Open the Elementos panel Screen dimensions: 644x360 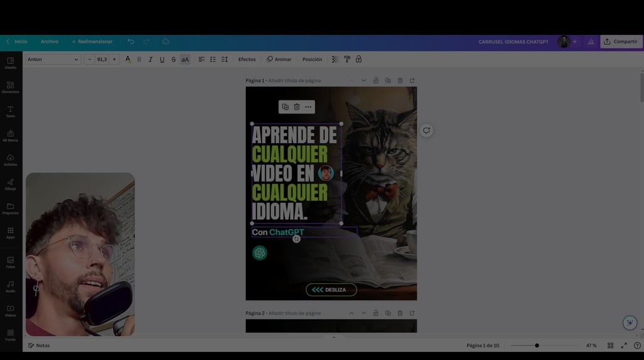tap(10, 87)
